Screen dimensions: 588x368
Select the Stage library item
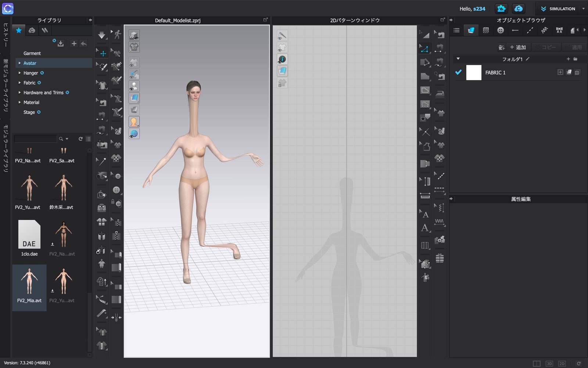pyautogui.click(x=29, y=112)
